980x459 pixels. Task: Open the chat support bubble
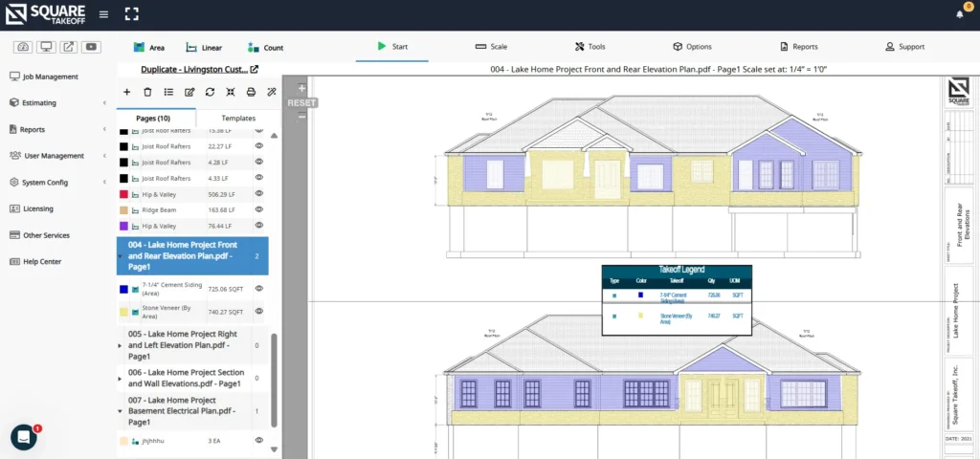tap(24, 437)
